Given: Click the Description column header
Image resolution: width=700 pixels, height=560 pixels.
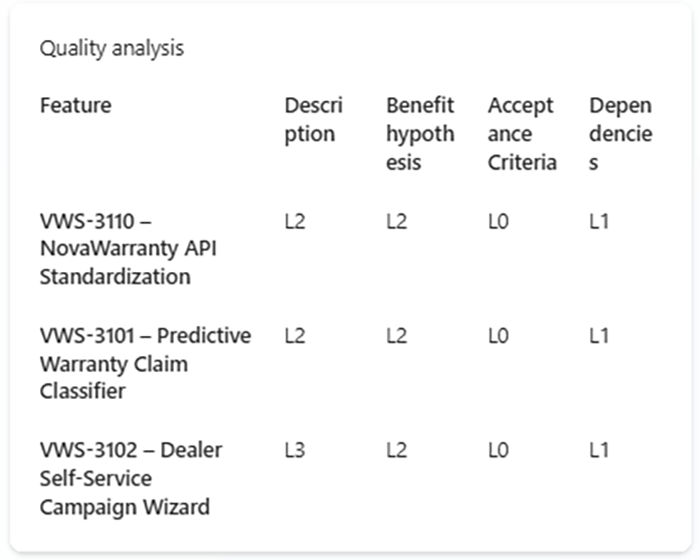Looking at the screenshot, I should coord(313,119).
